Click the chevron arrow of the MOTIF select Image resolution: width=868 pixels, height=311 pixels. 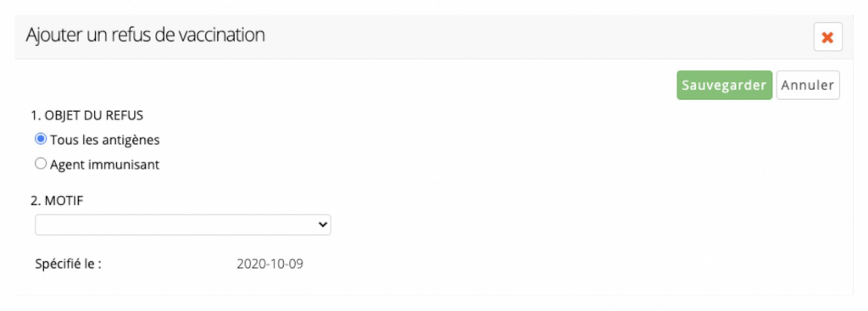[322, 225]
